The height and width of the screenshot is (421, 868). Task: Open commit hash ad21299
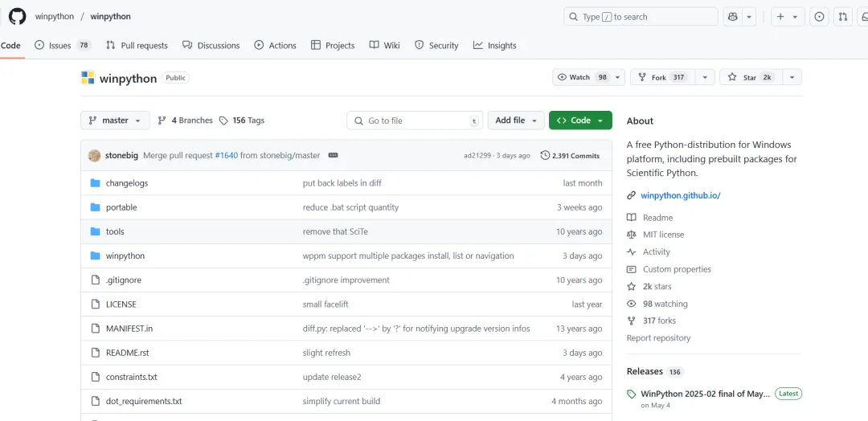click(477, 155)
